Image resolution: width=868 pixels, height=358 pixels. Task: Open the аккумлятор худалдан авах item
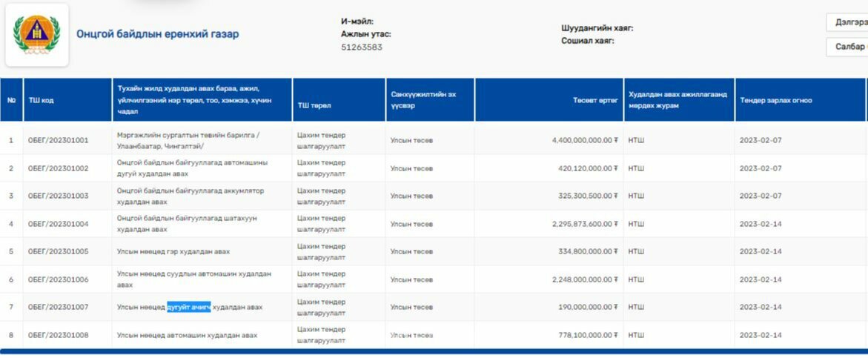[x=190, y=196]
